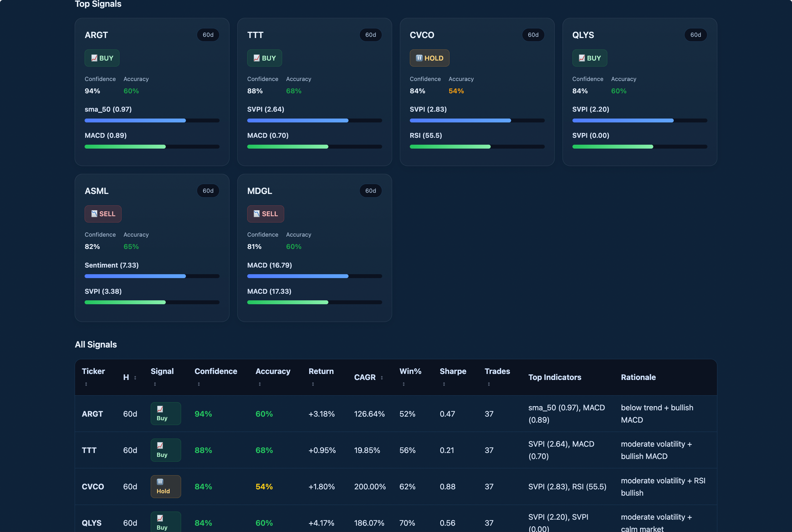Click Buy signal badge in TTT table row
Viewport: 792px width, 532px height.
coord(166,450)
